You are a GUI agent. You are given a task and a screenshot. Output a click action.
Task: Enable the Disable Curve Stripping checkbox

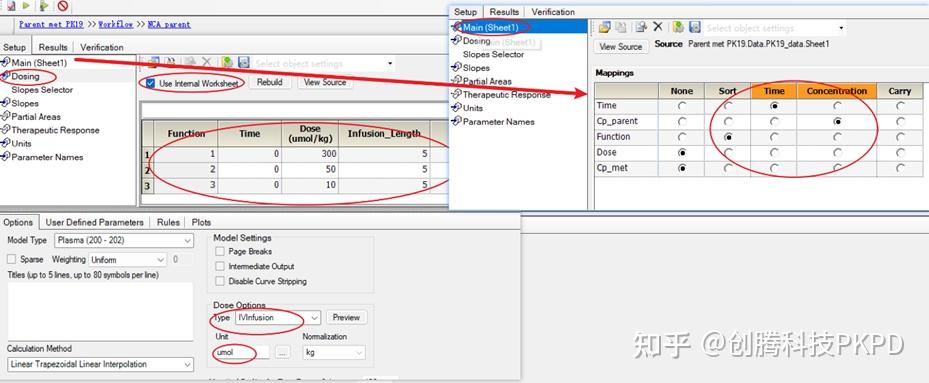pos(220,281)
